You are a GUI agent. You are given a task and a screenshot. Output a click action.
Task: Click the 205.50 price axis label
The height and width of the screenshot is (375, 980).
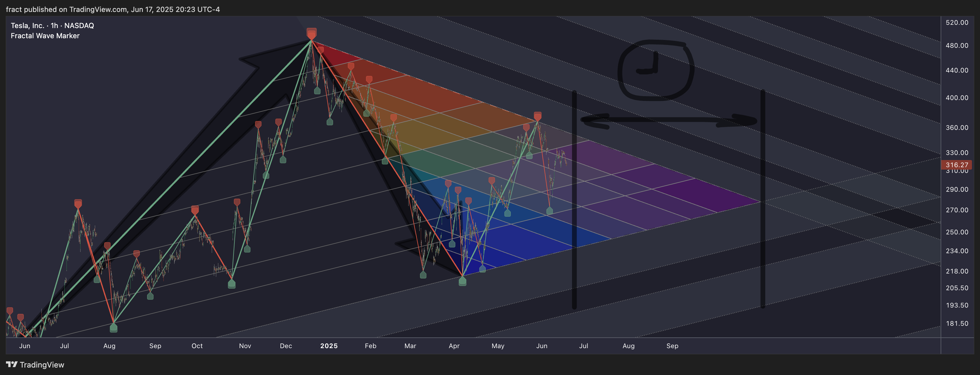(957, 288)
